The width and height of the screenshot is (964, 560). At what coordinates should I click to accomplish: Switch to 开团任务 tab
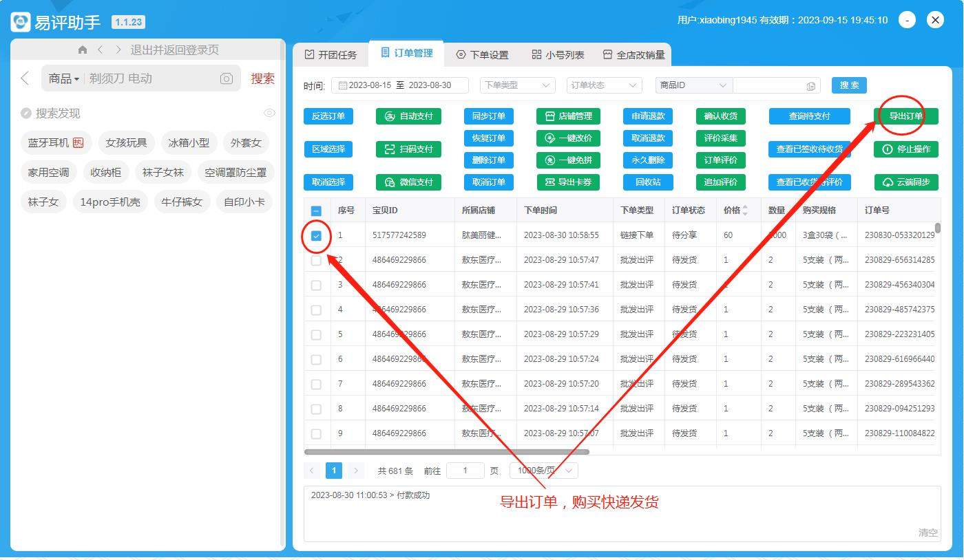(331, 54)
